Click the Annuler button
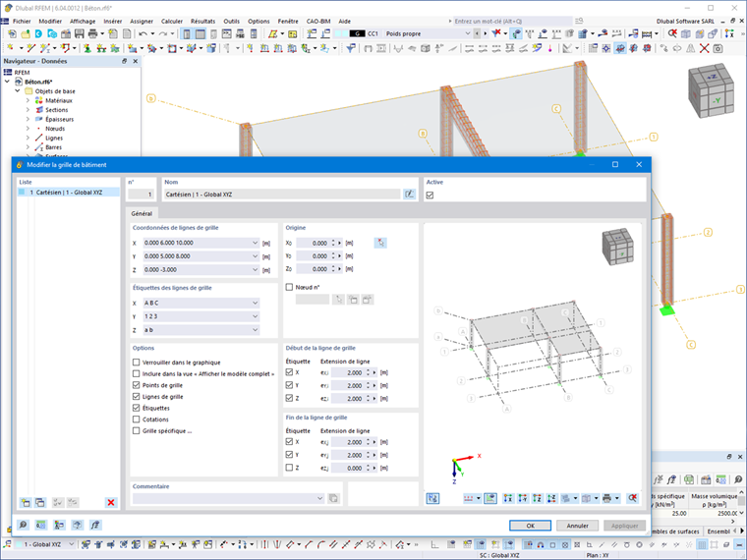The height and width of the screenshot is (560, 747). click(577, 526)
